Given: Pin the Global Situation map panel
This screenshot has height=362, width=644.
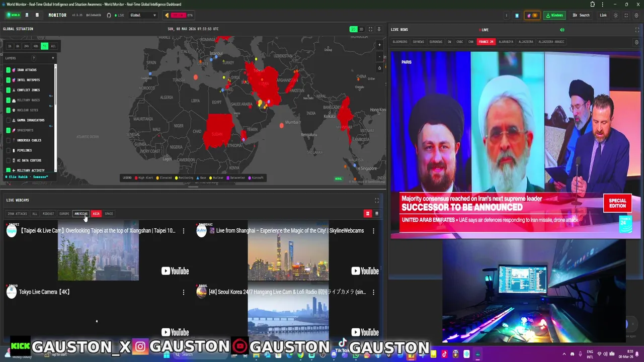Looking at the screenshot, I should [379, 29].
